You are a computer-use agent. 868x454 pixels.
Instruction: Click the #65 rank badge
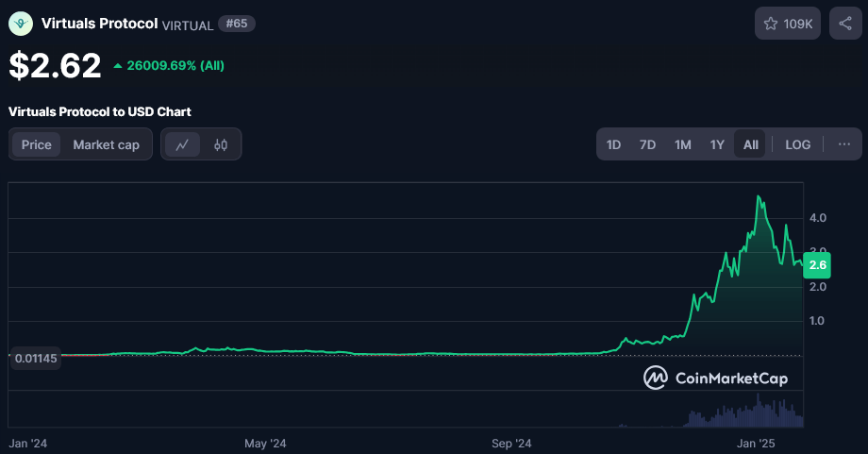(x=236, y=24)
